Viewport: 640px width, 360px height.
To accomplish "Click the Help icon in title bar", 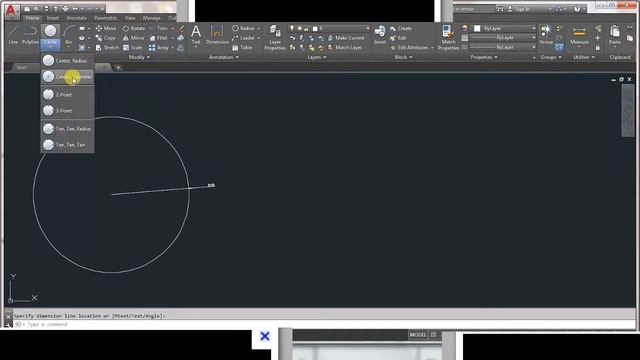I will [577, 9].
